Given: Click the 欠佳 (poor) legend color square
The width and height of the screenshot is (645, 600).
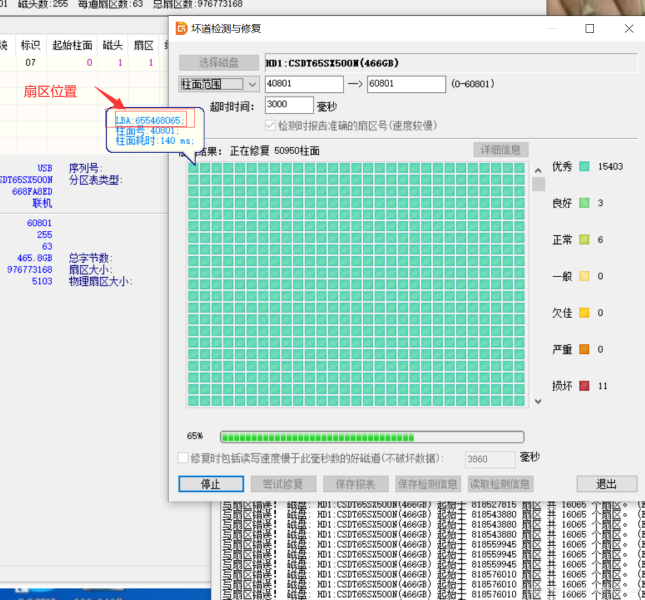Looking at the screenshot, I should (584, 313).
